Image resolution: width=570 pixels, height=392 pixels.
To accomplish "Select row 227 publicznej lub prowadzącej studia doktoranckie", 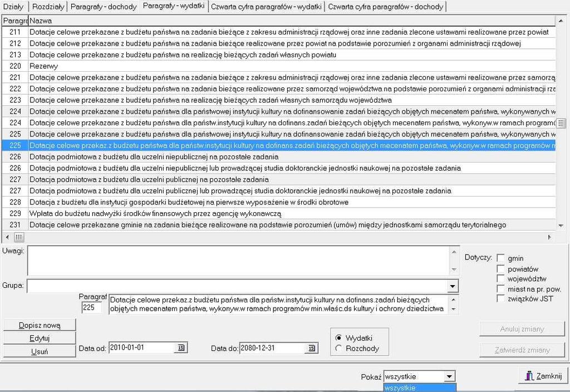I will click(x=278, y=190).
